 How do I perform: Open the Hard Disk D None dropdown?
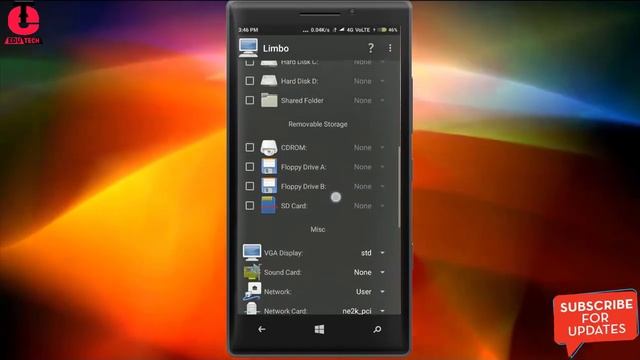(369, 81)
